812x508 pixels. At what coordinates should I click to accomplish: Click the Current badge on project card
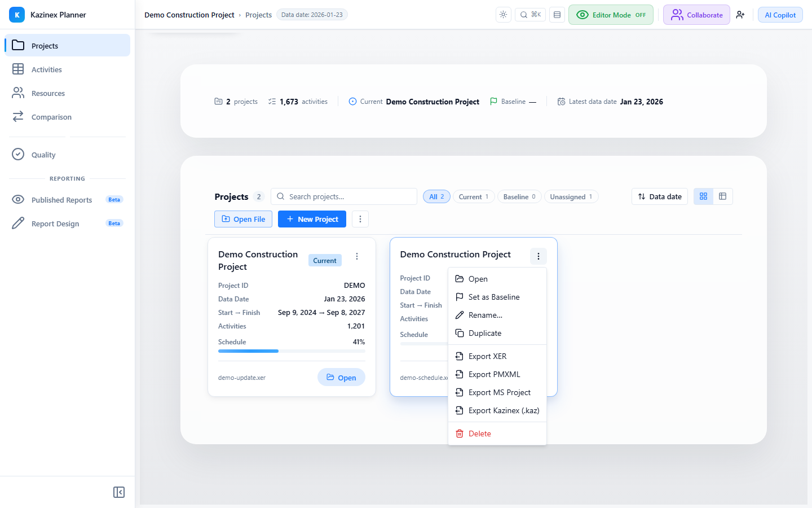coord(325,260)
